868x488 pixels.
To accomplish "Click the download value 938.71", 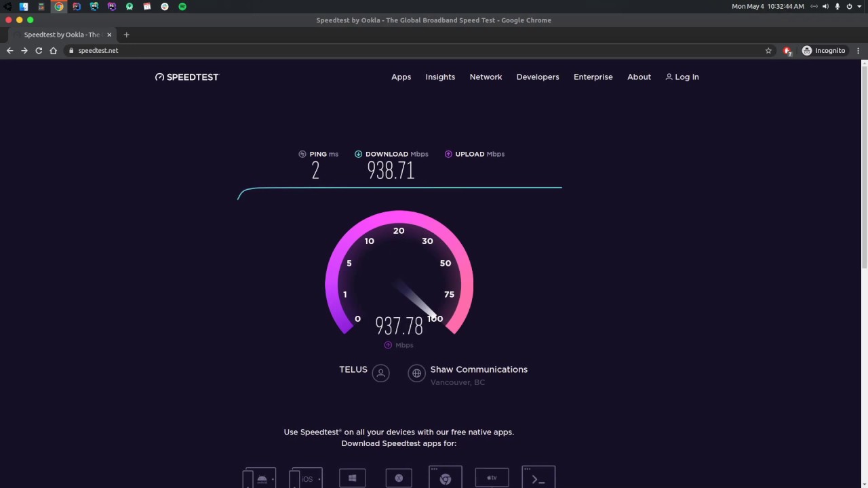I will (391, 171).
